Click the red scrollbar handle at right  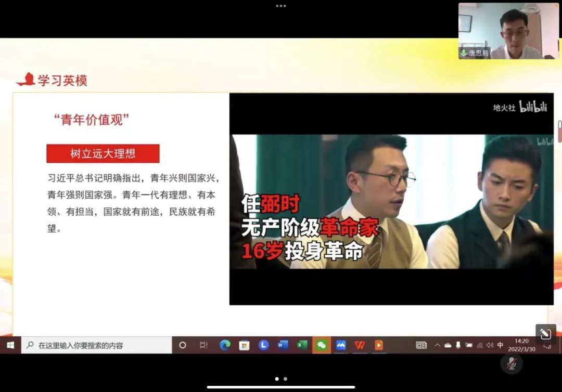(559, 132)
